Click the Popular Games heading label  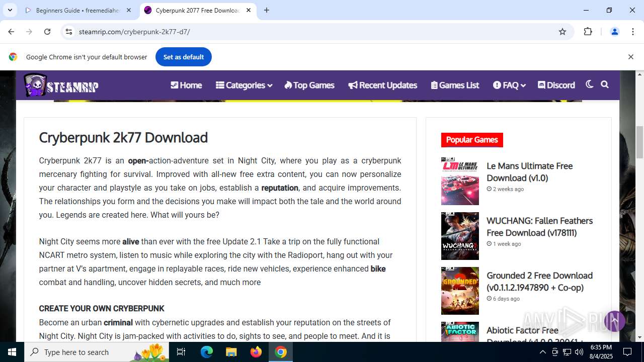[x=472, y=140]
